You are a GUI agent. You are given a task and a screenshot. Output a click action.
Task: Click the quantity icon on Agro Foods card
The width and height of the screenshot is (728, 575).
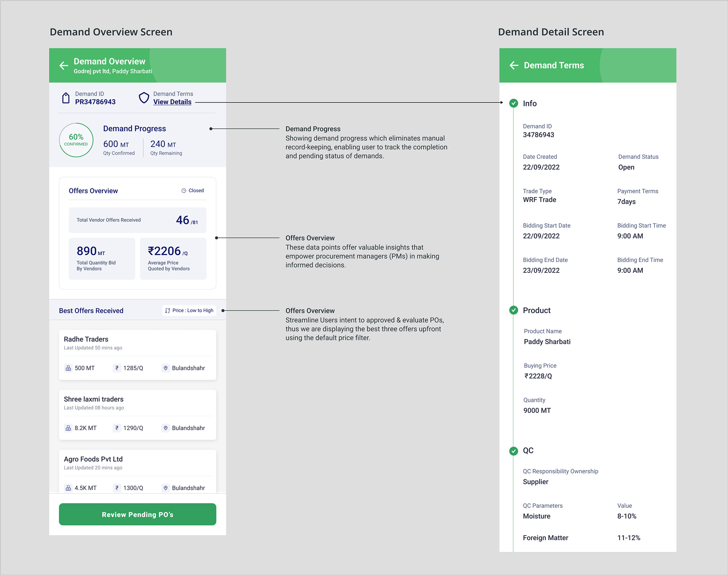pos(68,488)
